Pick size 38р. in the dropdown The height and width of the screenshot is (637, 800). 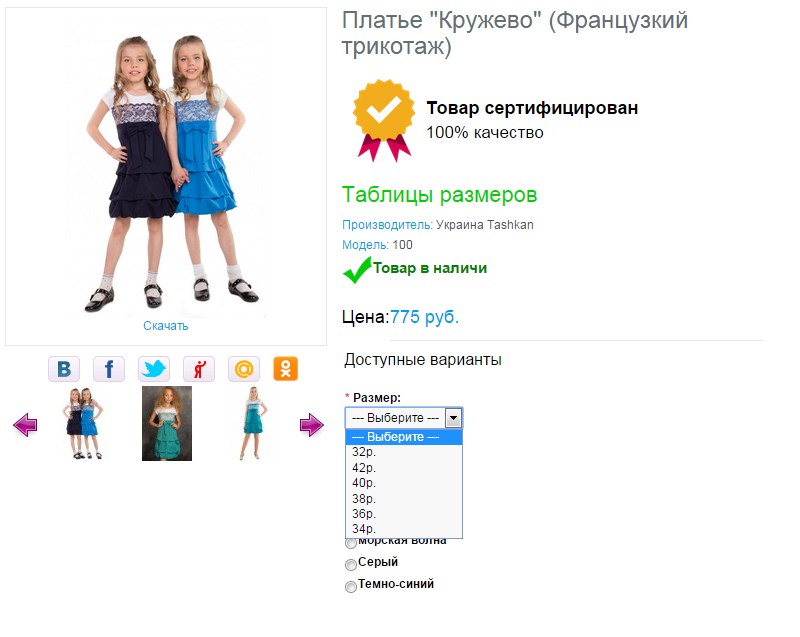pyautogui.click(x=404, y=498)
